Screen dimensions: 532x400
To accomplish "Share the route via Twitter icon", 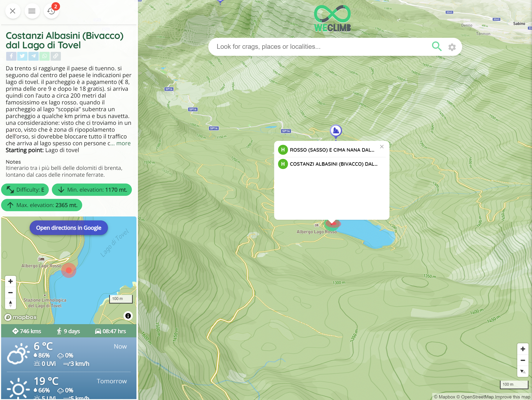I will (22, 56).
